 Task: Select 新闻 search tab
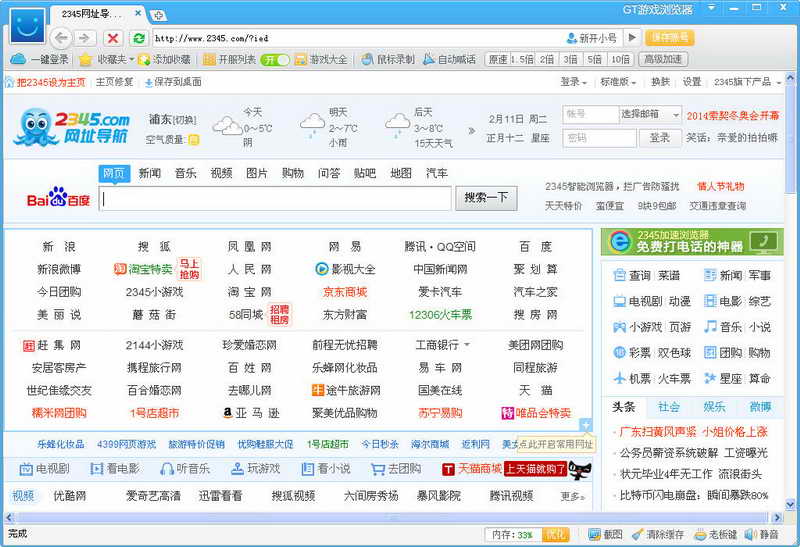coord(149,173)
